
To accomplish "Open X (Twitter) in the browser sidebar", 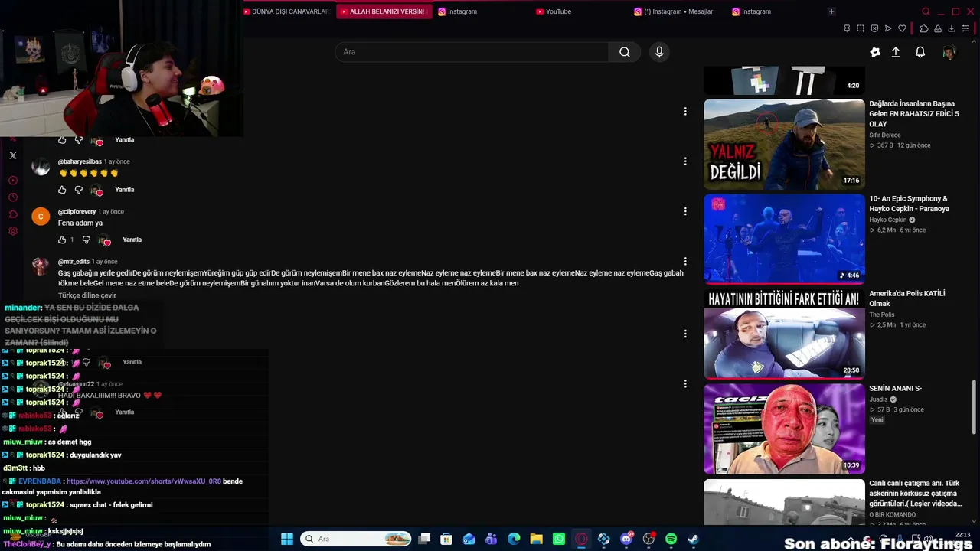I will point(13,155).
